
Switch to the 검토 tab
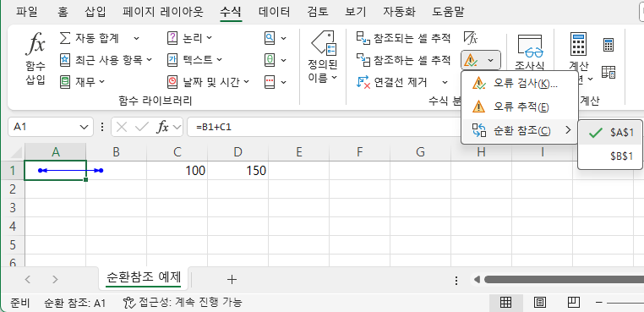(318, 12)
